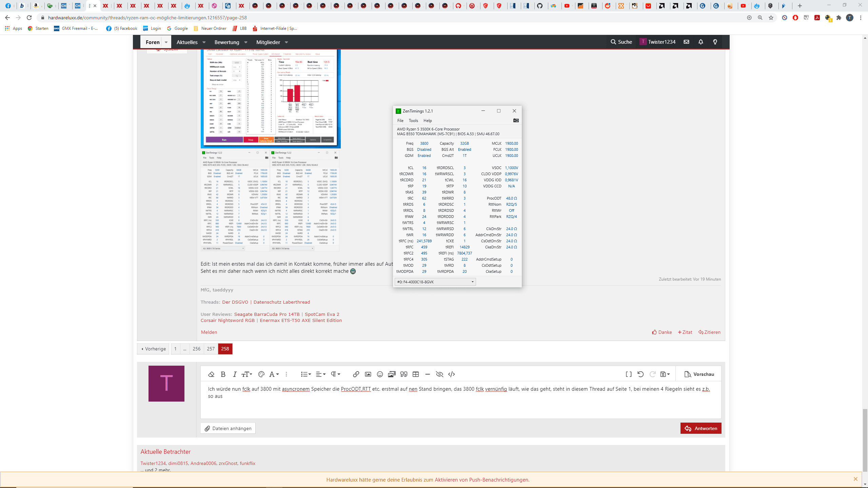Open the inbox envelope icon
Screen dimensions: 868x488
click(x=687, y=42)
